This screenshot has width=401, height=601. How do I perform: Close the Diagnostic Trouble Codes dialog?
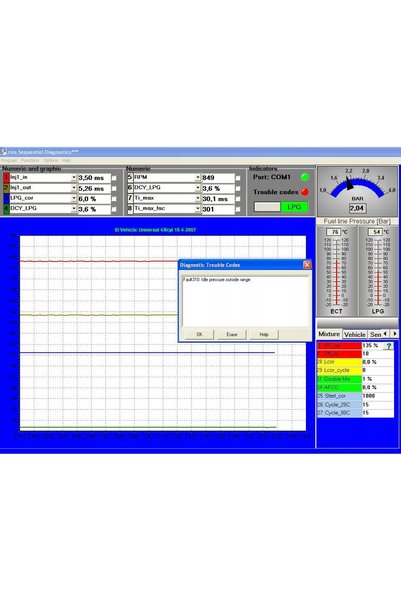coord(307,265)
